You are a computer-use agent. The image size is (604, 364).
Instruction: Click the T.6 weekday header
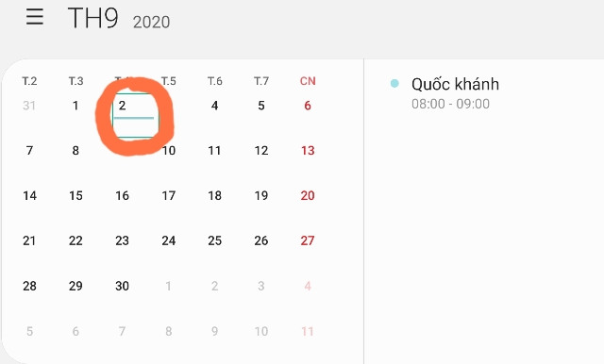coord(214,81)
